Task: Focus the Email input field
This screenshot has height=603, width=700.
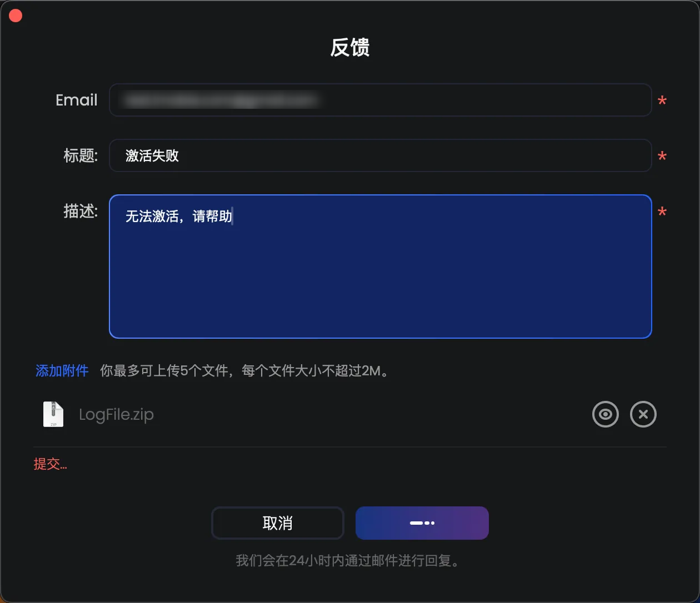Action: (381, 100)
